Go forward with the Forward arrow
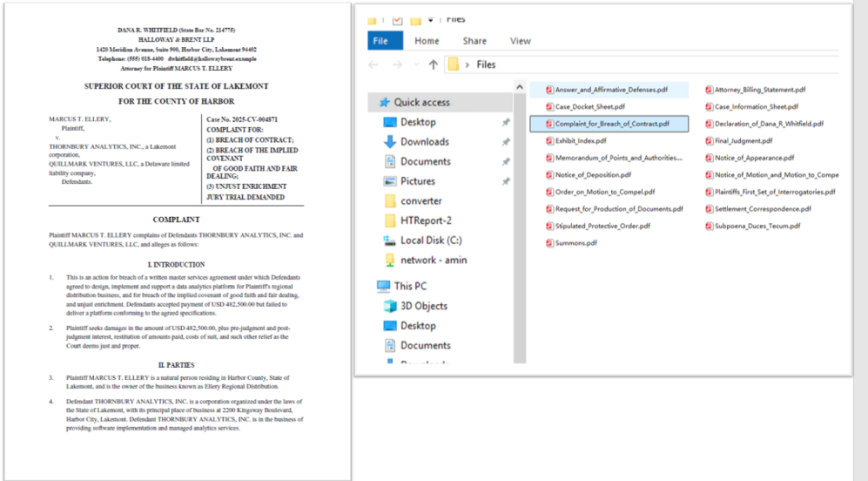This screenshot has width=868, height=481. point(397,64)
